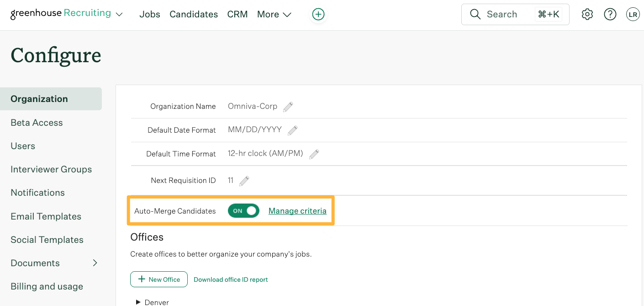Disable Auto-Merge Candidates
The height and width of the screenshot is (306, 644).
point(243,211)
